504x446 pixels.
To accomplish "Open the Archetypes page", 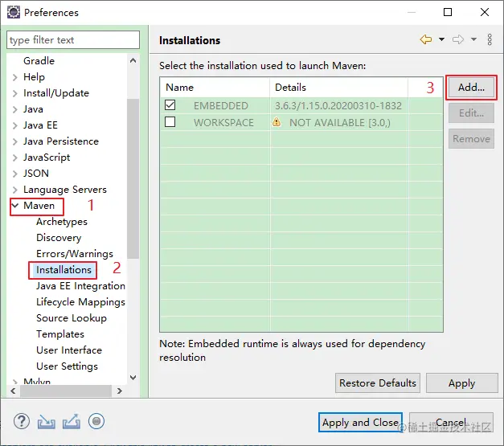I will (x=62, y=222).
